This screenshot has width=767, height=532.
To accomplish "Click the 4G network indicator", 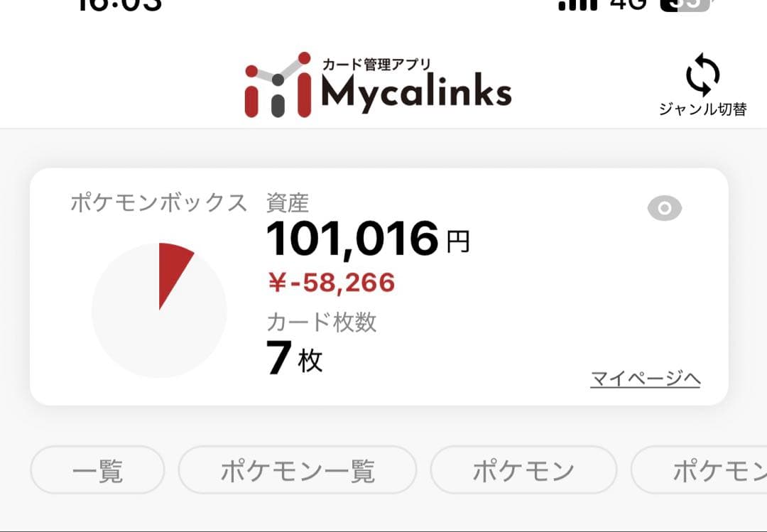I will (629, 4).
